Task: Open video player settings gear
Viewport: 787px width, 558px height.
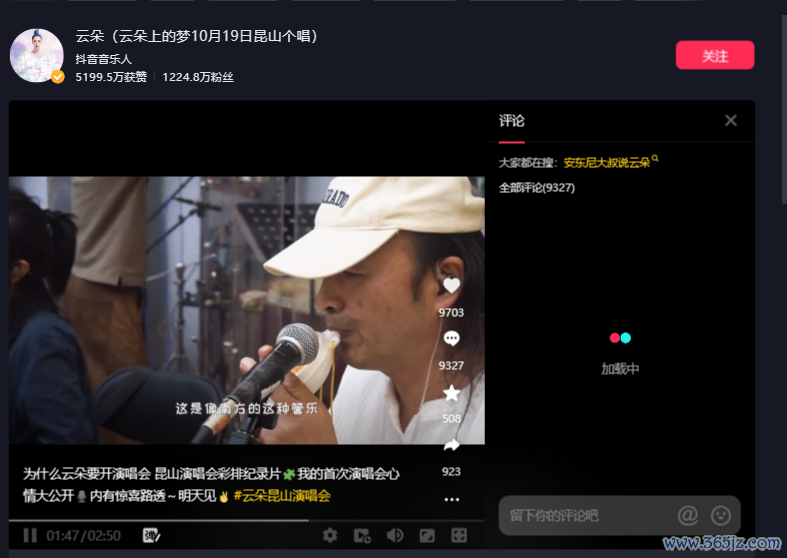Action: click(330, 536)
